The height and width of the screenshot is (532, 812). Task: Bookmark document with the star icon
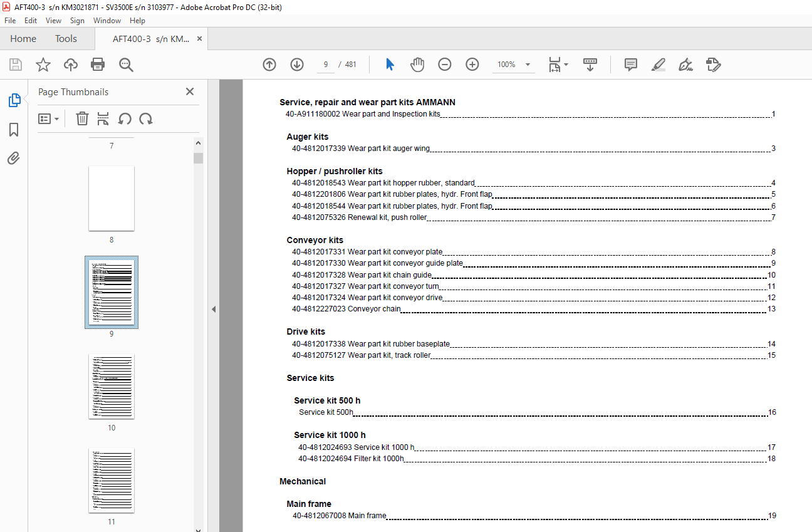43,65
